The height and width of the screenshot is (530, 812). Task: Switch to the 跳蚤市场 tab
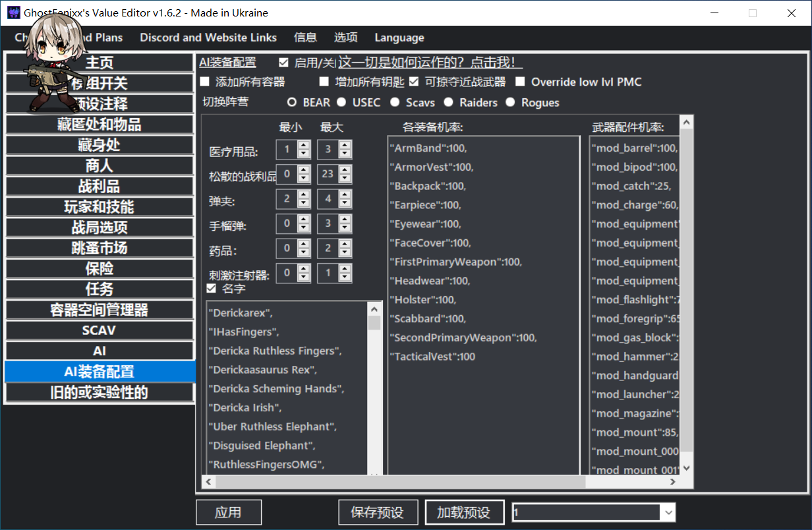pos(100,249)
